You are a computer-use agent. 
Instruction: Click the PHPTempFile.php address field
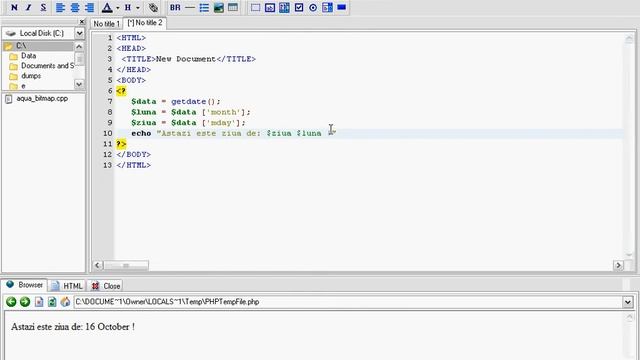coord(348,302)
